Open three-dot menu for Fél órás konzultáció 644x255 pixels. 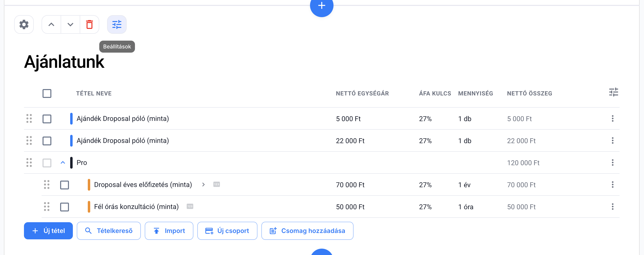(612, 207)
